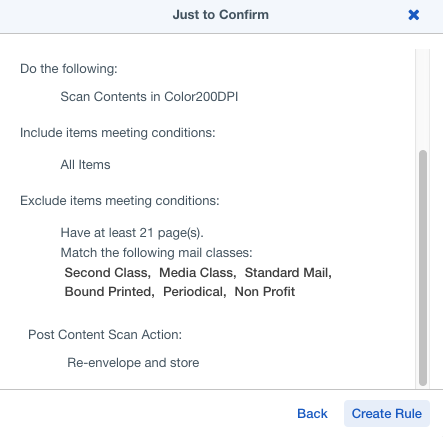
Task: Click the Media Class mail class
Action: click(196, 273)
